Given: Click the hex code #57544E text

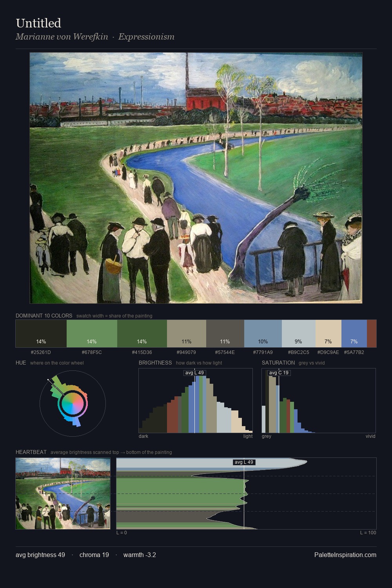Looking at the screenshot, I should (225, 352).
